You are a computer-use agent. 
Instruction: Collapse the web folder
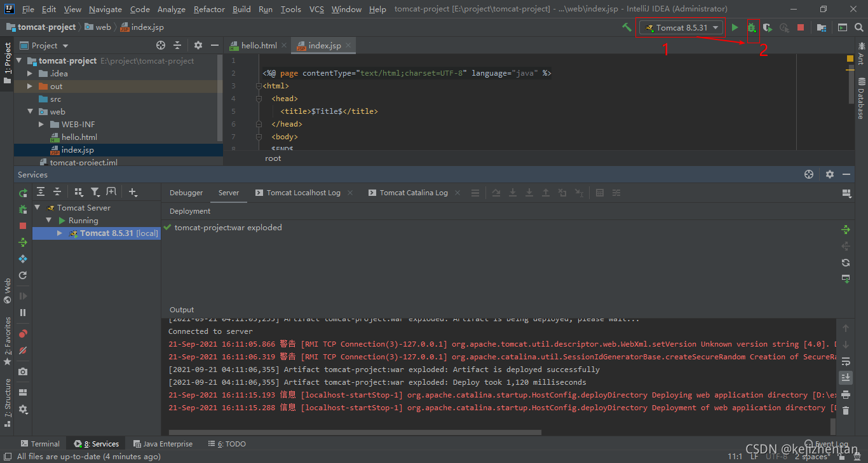29,111
